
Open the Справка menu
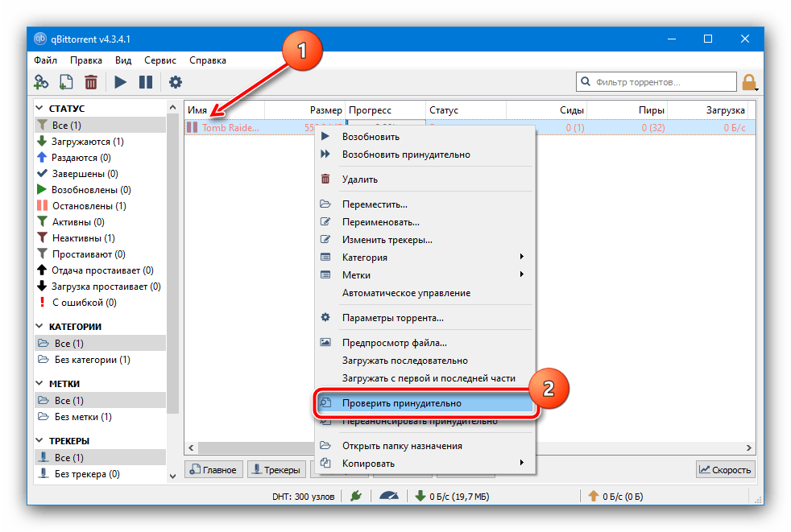click(207, 60)
